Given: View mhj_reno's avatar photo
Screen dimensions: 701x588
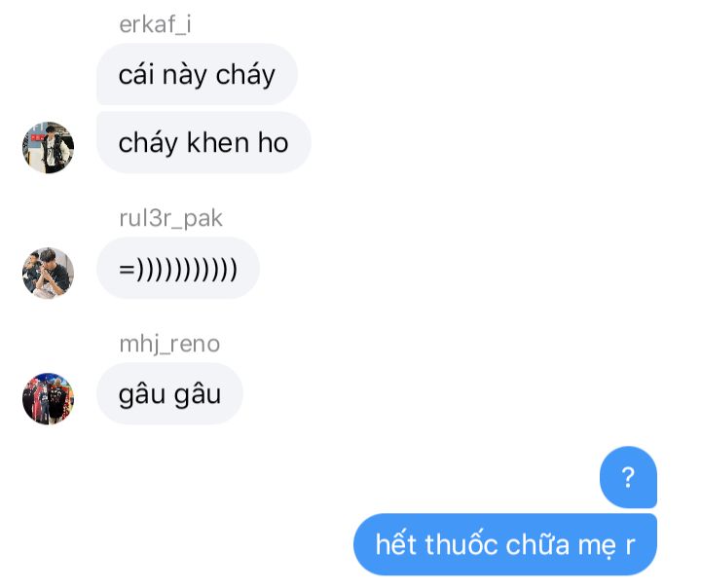Looking at the screenshot, I should [48, 398].
